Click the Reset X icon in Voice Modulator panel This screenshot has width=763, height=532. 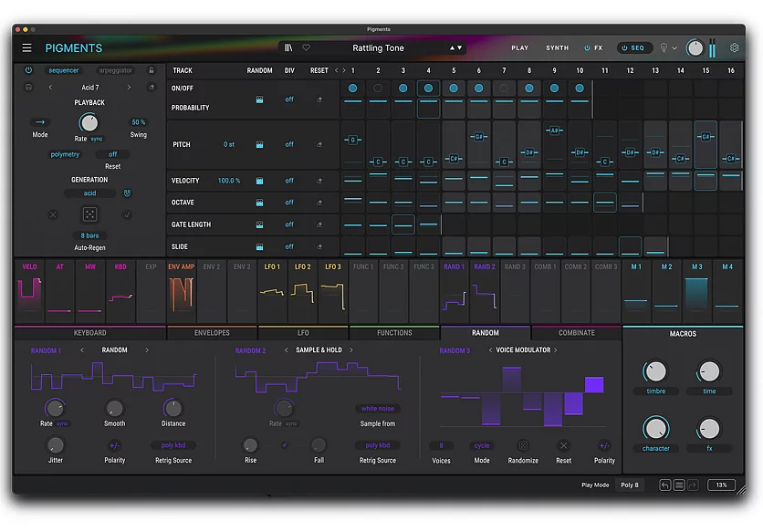pyautogui.click(x=563, y=445)
